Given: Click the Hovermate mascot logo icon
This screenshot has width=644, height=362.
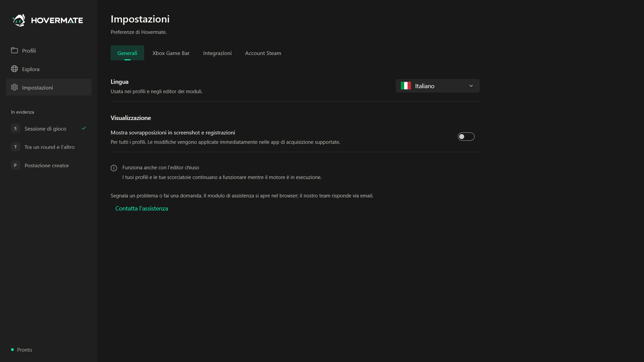Looking at the screenshot, I should (x=19, y=20).
